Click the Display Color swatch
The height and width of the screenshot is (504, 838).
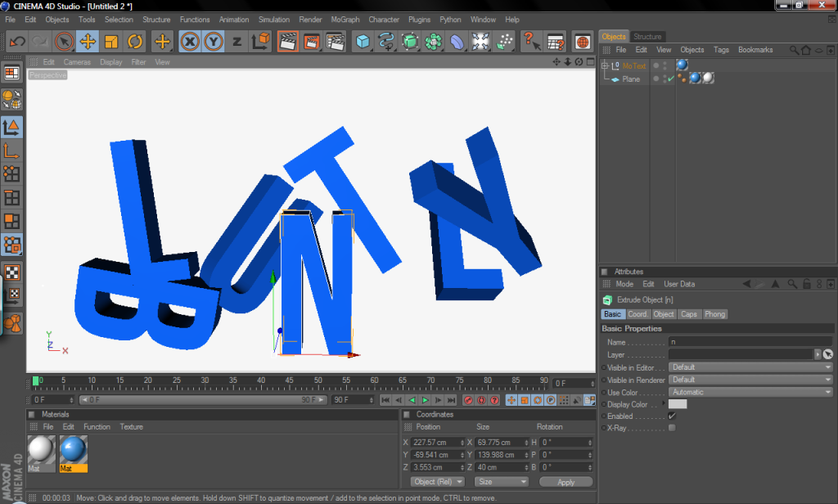click(678, 404)
